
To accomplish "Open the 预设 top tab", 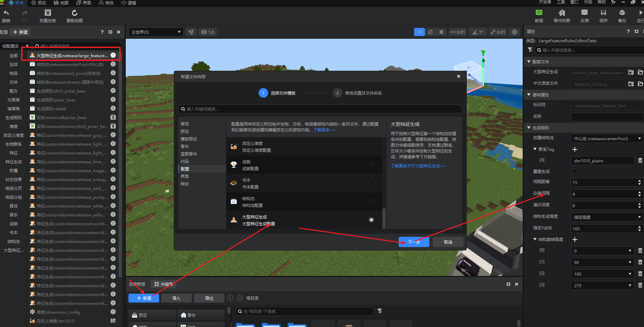I will pos(39,3).
